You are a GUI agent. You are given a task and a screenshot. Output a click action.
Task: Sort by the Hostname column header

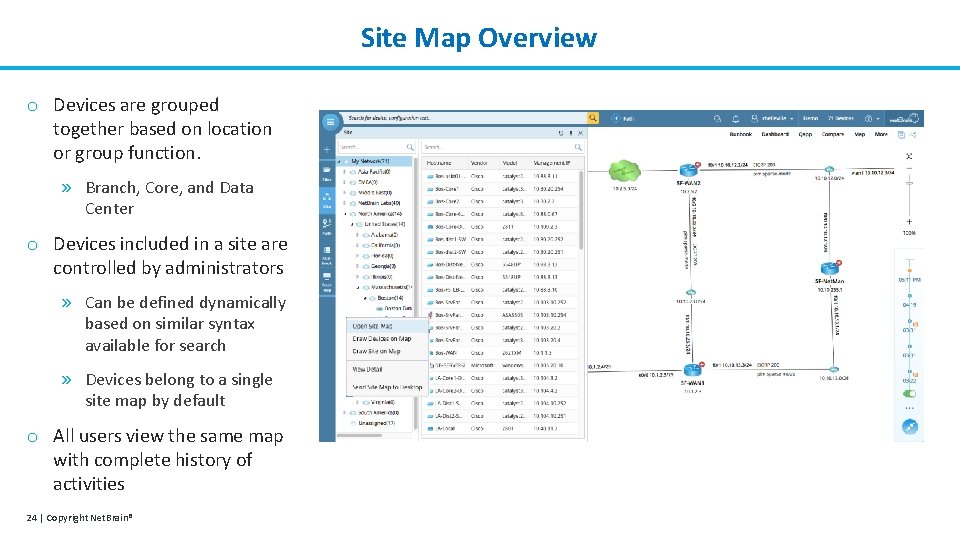point(439,163)
